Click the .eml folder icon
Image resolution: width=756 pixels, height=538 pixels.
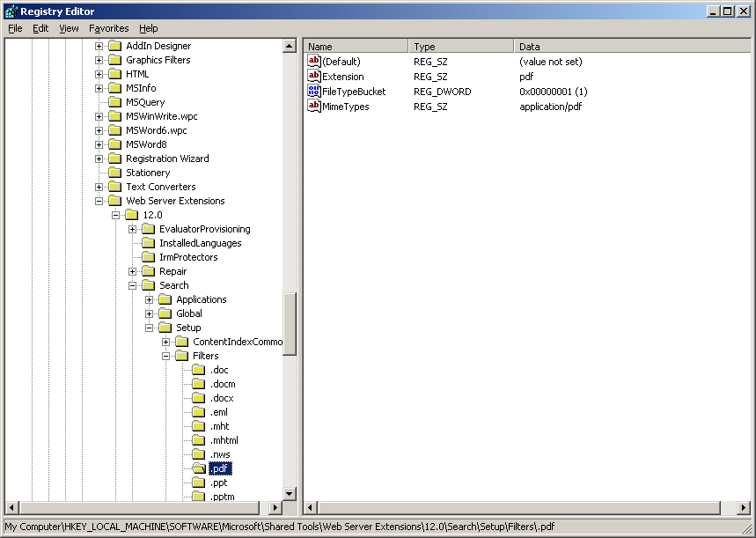tap(199, 412)
